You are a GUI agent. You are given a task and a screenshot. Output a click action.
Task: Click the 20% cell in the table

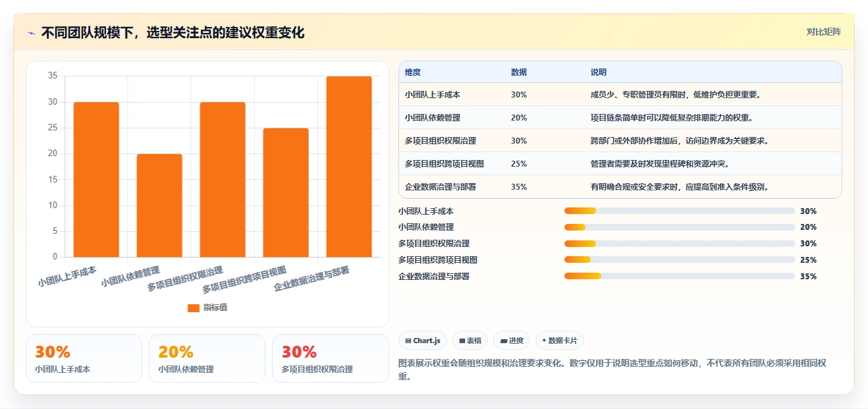tap(519, 118)
